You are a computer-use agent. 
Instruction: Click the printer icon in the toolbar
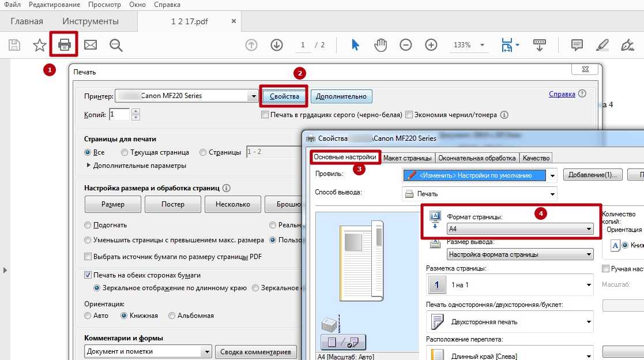click(64, 44)
